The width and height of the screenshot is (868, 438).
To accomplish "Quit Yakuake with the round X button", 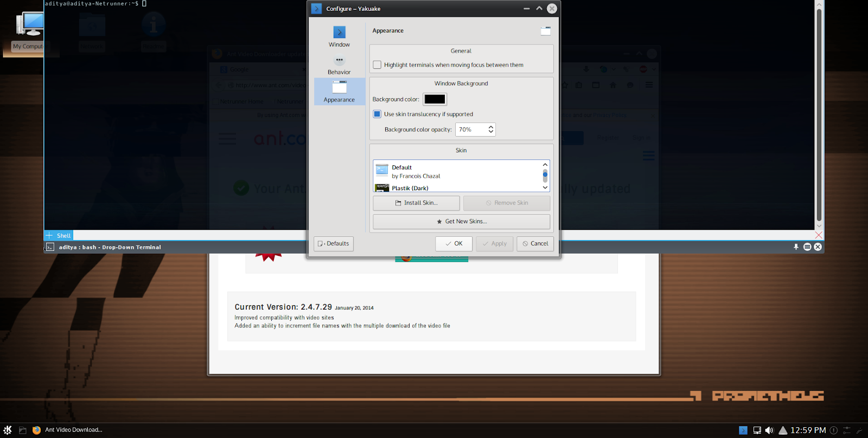I will coord(818,247).
